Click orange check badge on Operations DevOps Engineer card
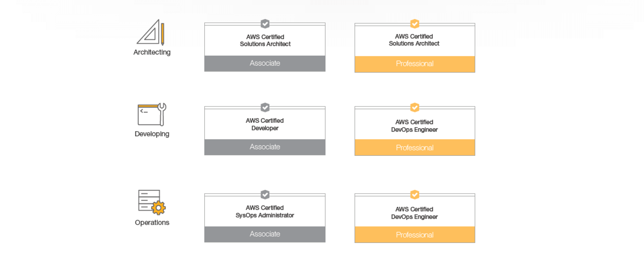This screenshot has height=263, width=644. coord(415,194)
